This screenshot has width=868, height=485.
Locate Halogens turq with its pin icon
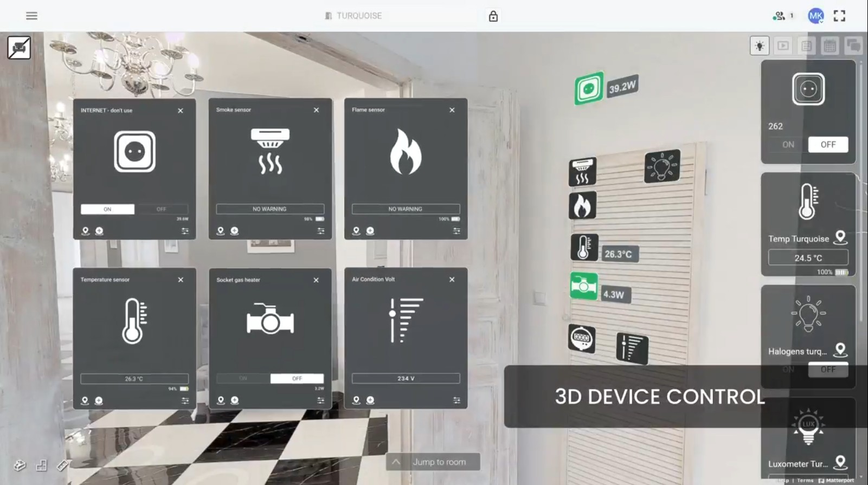click(840, 350)
